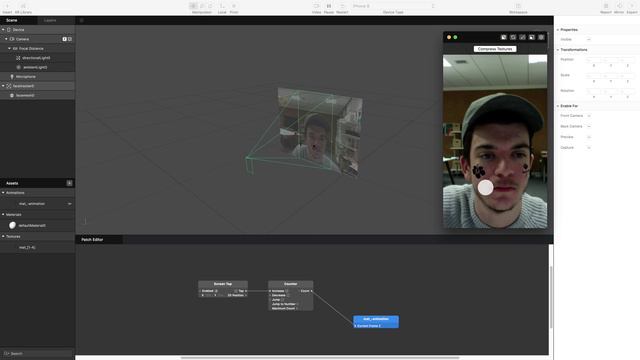
Task: Click the Counter patch header
Action: pyautogui.click(x=291, y=284)
